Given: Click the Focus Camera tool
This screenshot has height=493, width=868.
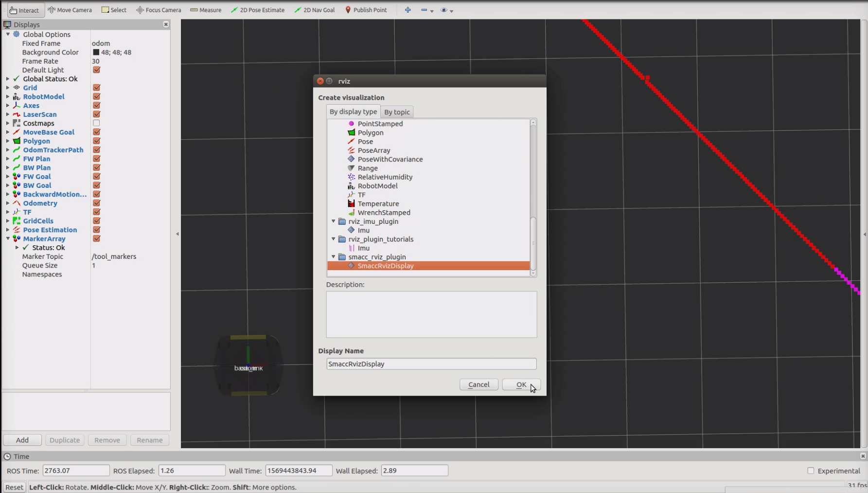Looking at the screenshot, I should click(x=158, y=10).
